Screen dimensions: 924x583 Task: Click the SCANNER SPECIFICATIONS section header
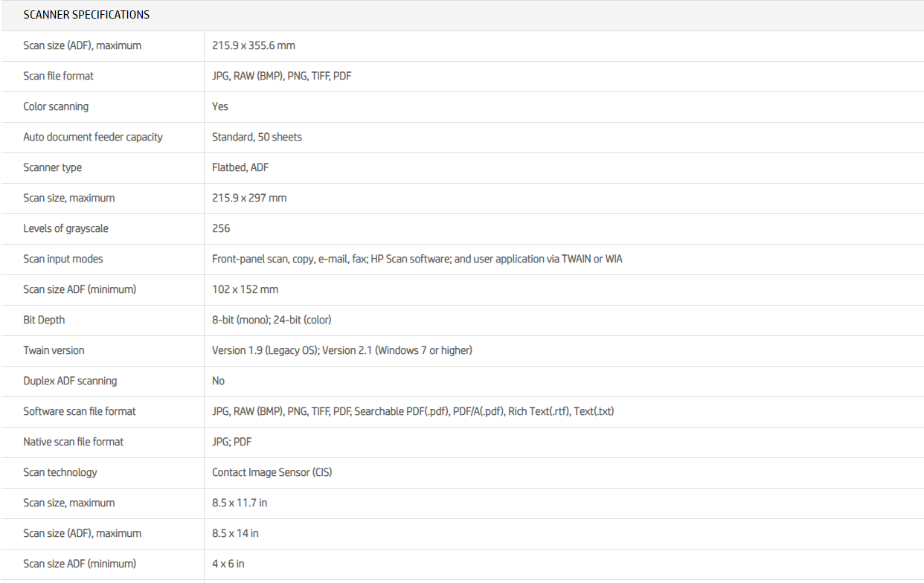click(x=86, y=15)
